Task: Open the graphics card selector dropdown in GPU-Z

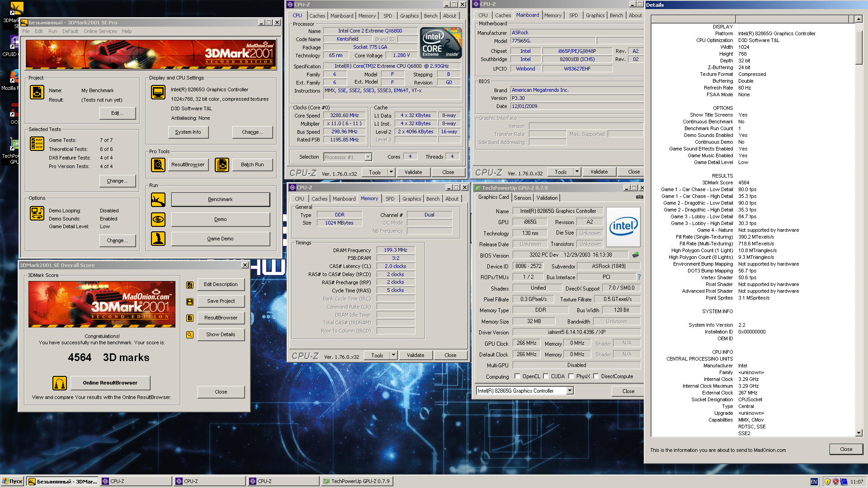Action: click(570, 391)
